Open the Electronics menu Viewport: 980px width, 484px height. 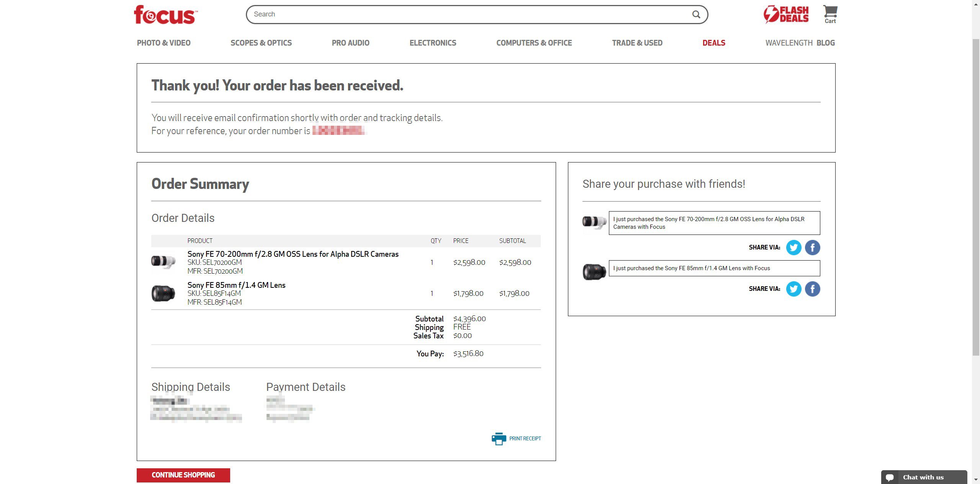click(433, 43)
